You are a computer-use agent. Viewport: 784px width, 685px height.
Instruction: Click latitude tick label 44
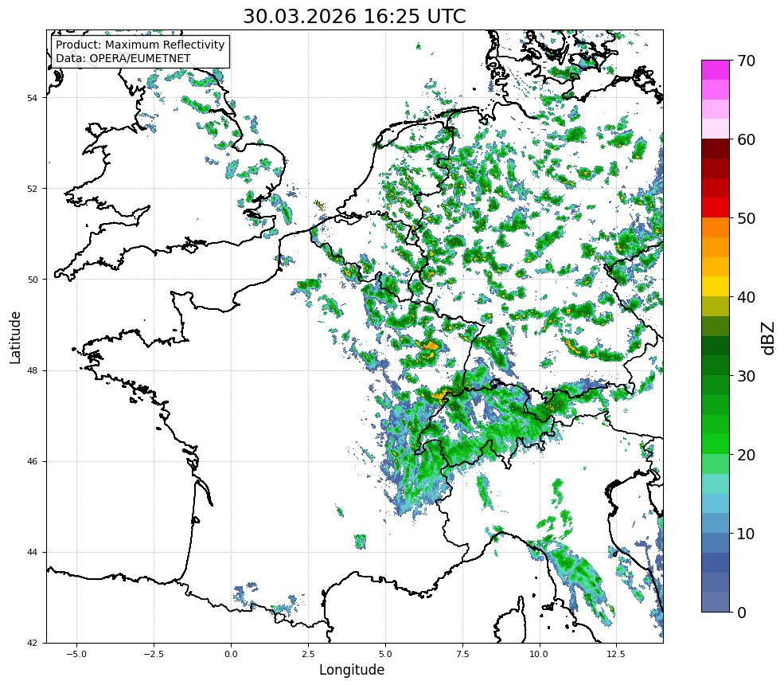point(32,553)
